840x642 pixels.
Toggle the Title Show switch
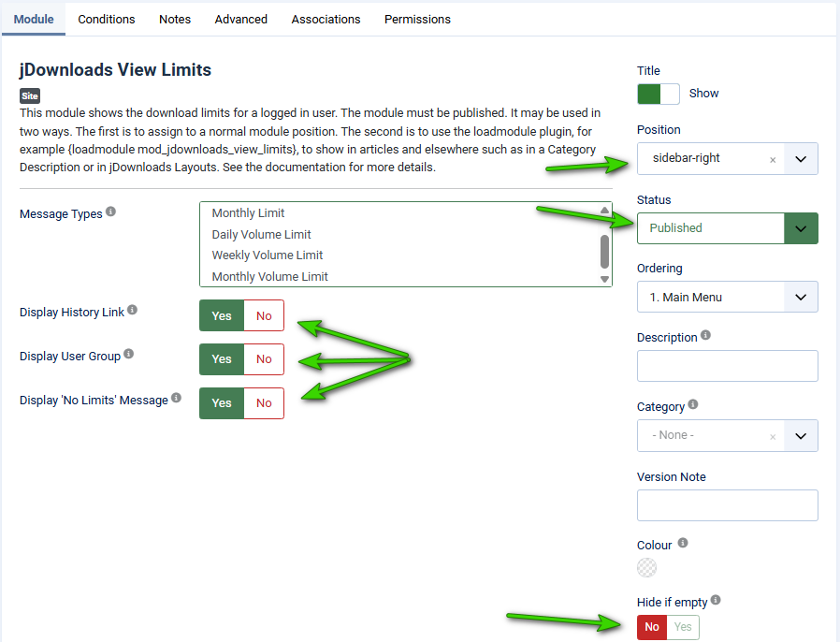(659, 94)
